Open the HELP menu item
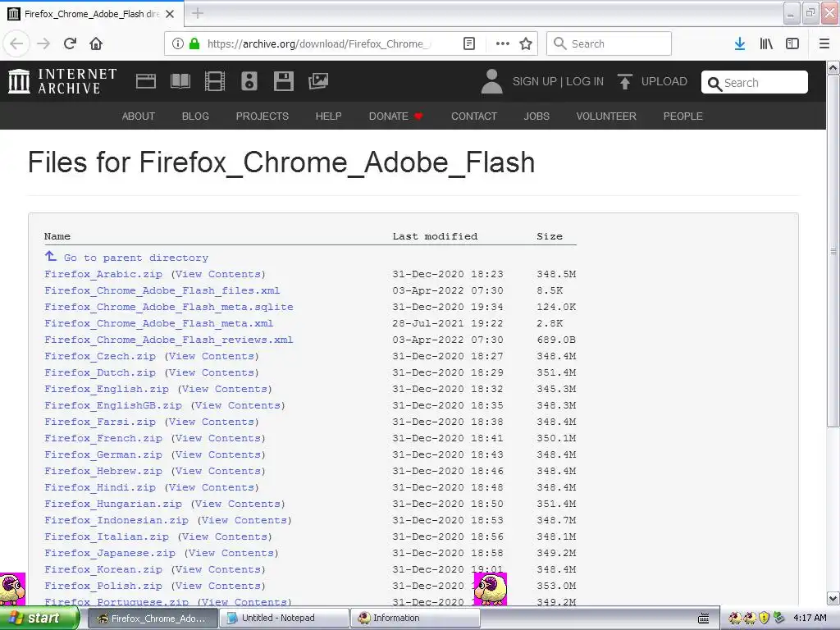The width and height of the screenshot is (840, 630). point(328,116)
